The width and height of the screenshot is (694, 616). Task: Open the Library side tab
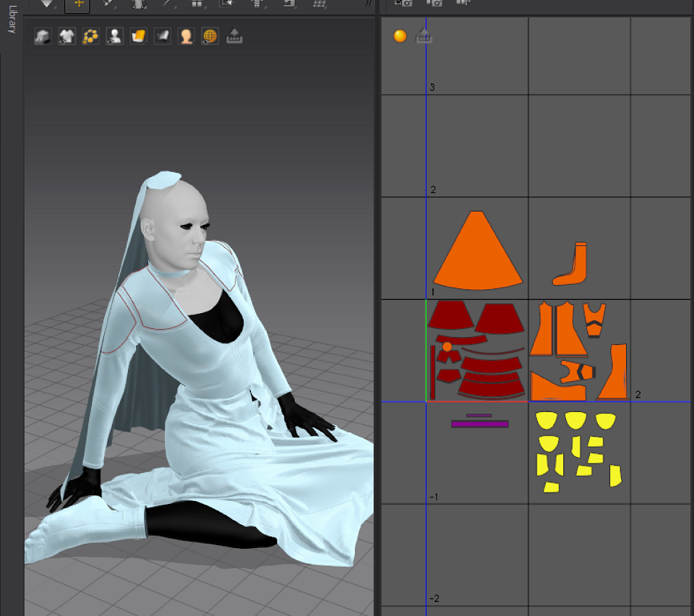[x=12, y=19]
